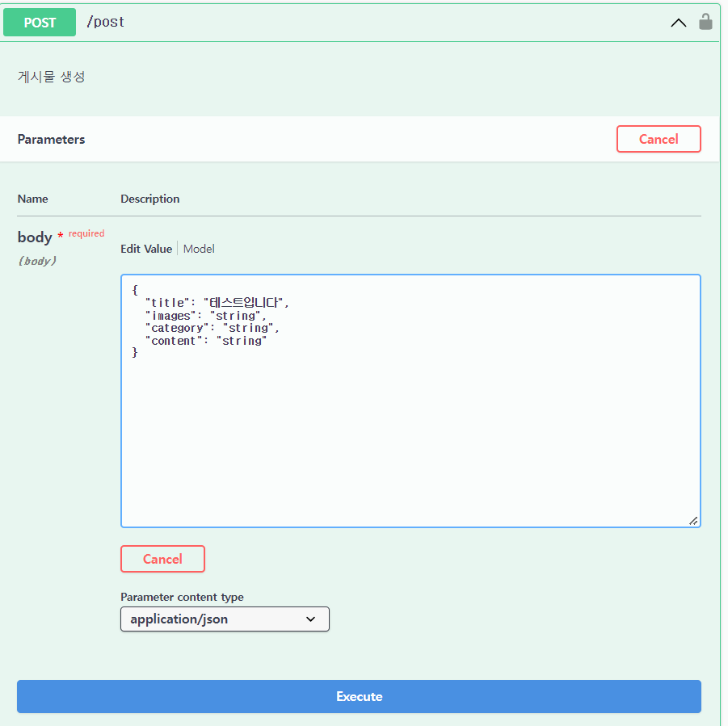This screenshot has height=726, width=728.
Task: Click the "body" parameter name
Action: pos(35,237)
